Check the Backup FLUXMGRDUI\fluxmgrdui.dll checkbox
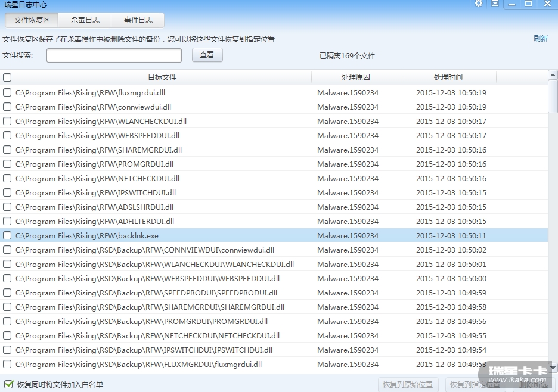The width and height of the screenshot is (558, 392). click(7, 364)
